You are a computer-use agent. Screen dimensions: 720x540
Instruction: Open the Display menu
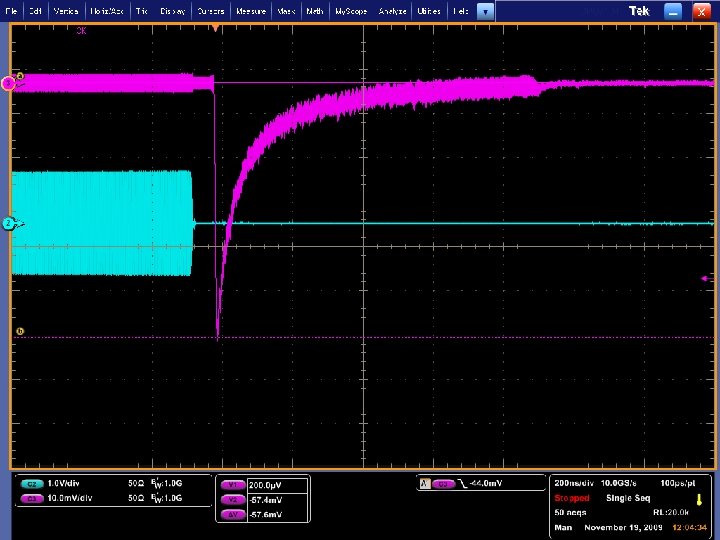tap(173, 11)
